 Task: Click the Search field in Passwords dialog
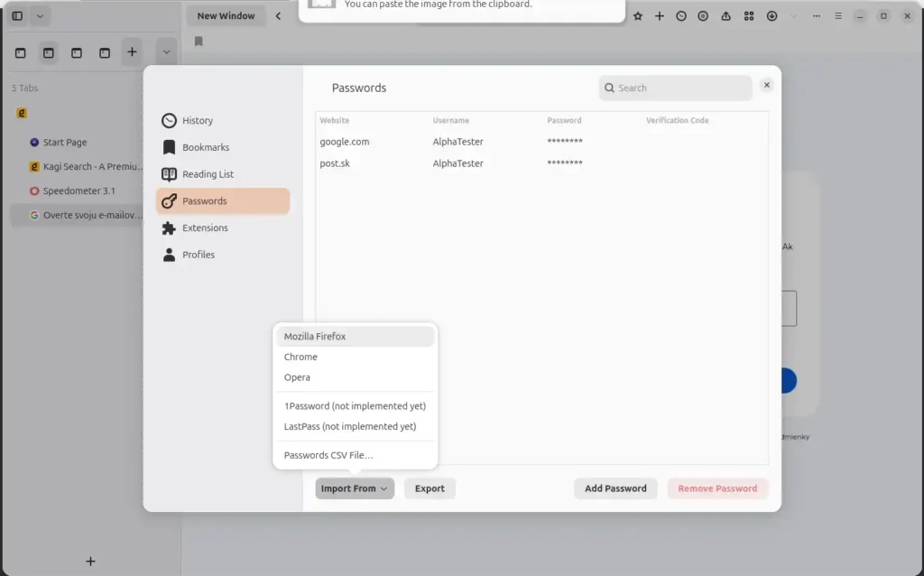674,88
